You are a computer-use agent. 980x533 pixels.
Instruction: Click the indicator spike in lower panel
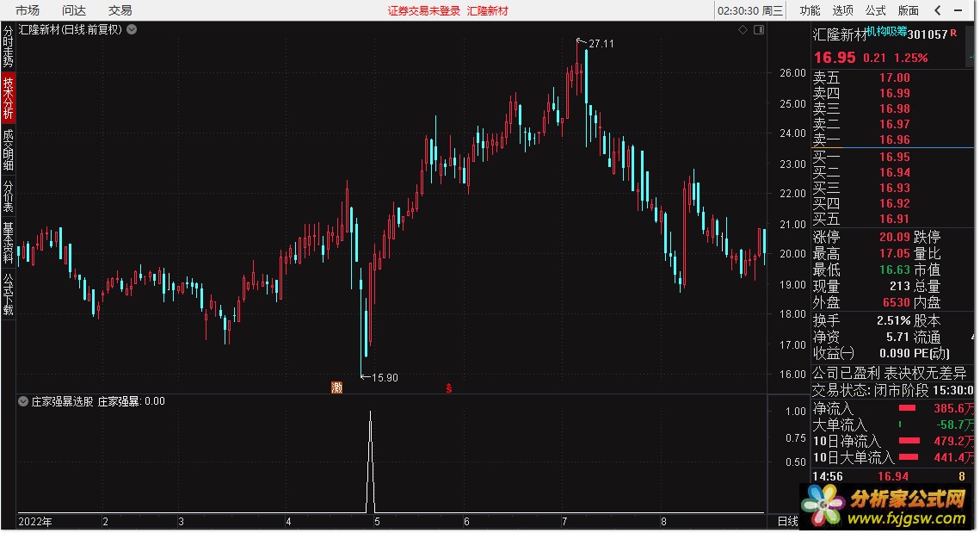coord(371,462)
